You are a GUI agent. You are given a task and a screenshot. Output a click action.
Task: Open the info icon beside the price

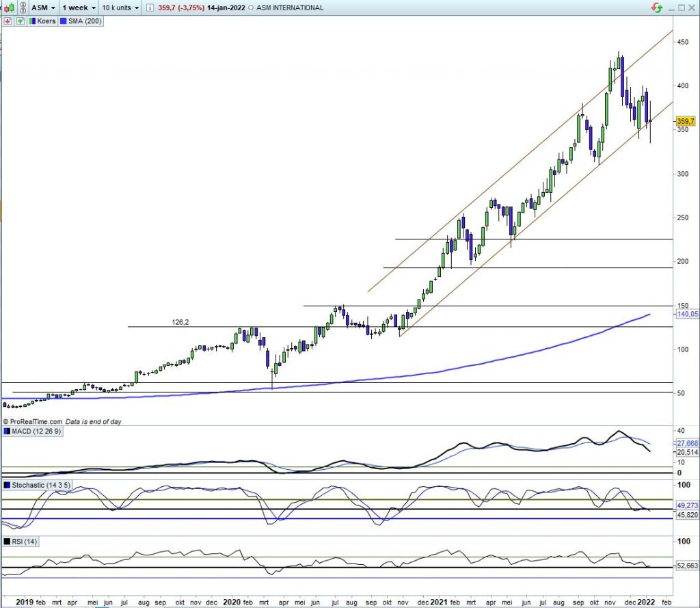tap(151, 8)
